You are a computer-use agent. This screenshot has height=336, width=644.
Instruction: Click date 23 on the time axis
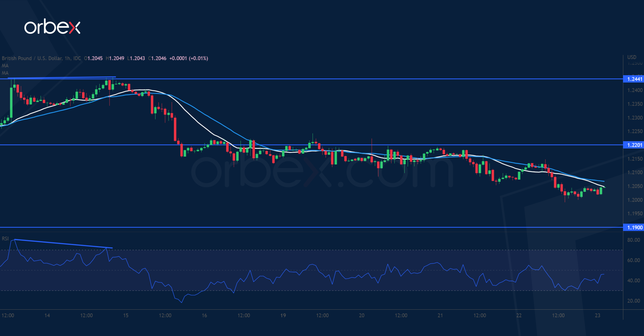597,315
